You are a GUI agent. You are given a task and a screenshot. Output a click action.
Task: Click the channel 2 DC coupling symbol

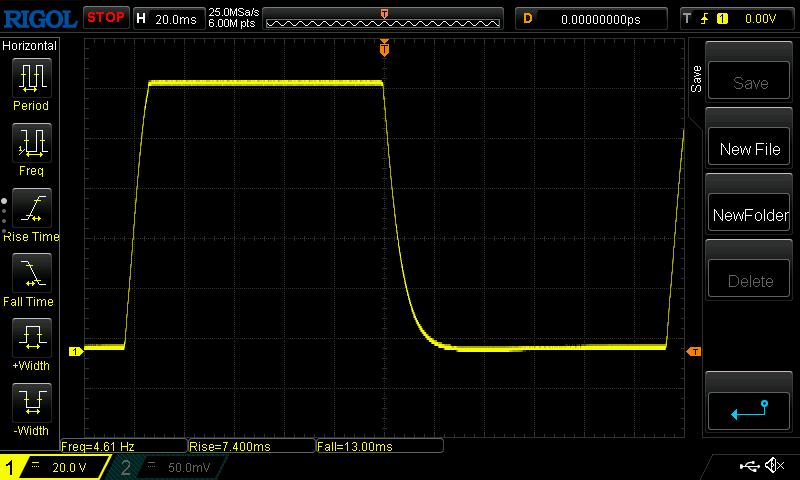[x=152, y=464]
